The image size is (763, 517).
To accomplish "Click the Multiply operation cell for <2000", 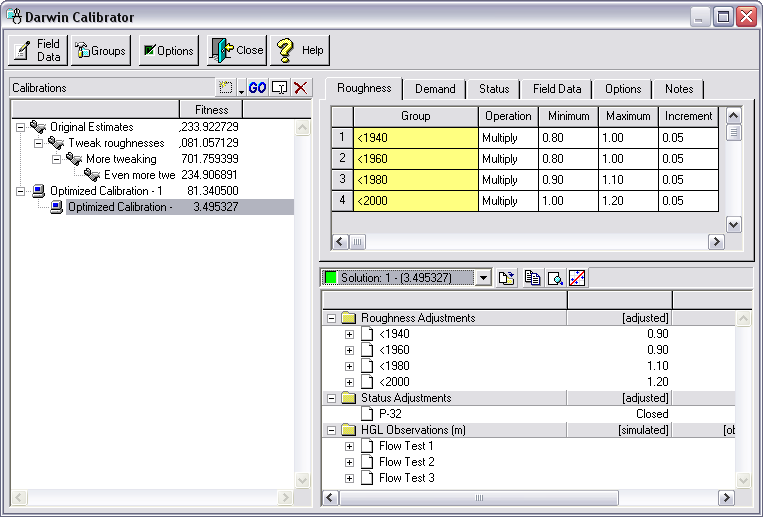I will coord(509,201).
